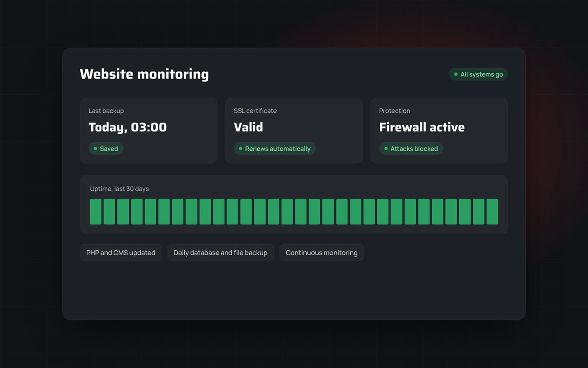Click the green dot beside "Saved"
The width and height of the screenshot is (588, 368).
[95, 149]
